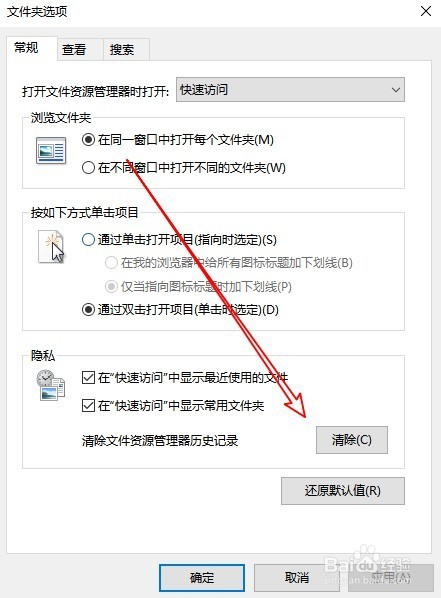Screen dimensions: 441x598
Task: Click the 取消 button
Action: click(297, 578)
